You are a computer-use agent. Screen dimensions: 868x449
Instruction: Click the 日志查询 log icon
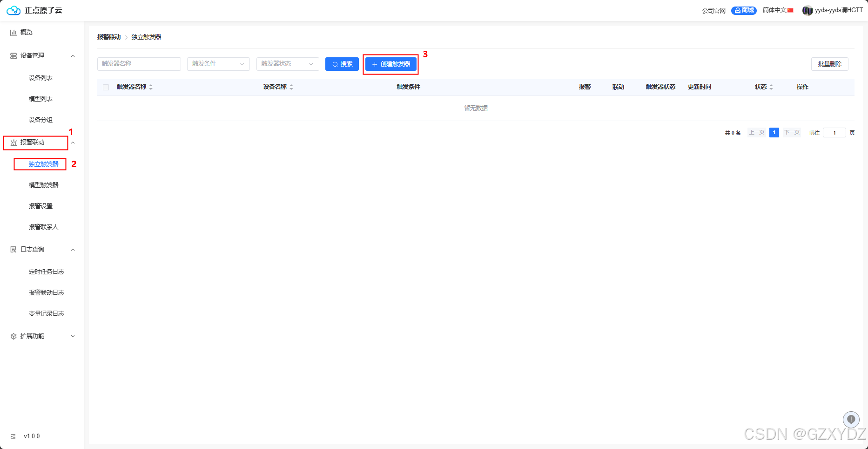click(13, 250)
